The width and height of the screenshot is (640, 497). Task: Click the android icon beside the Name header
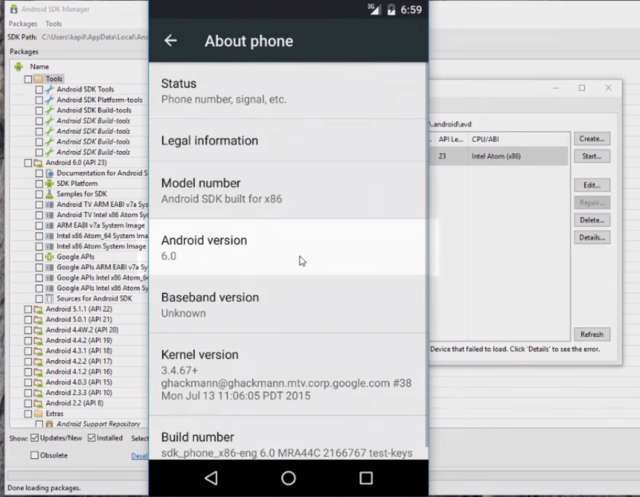(x=18, y=67)
